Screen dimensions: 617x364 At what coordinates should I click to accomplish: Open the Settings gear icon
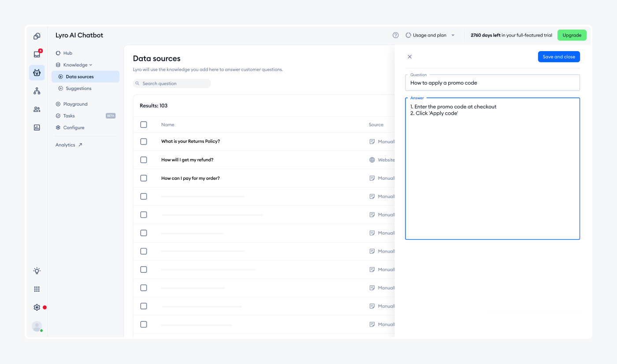(37, 307)
